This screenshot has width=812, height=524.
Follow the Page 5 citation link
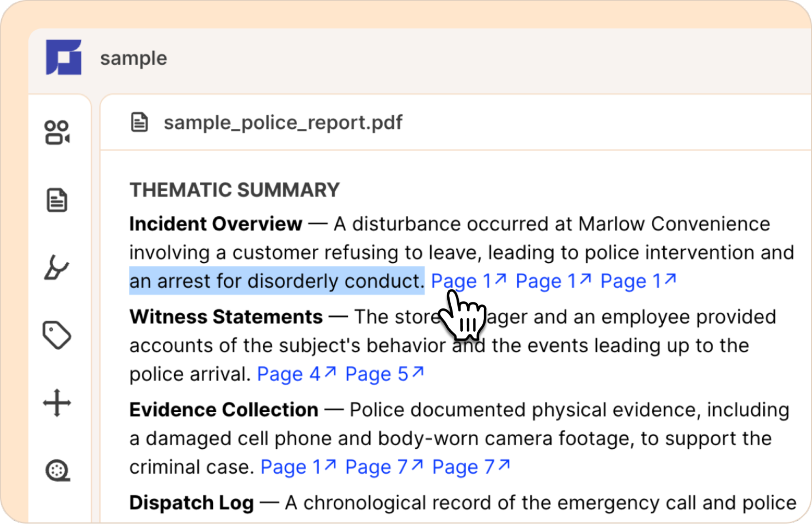coord(384,374)
